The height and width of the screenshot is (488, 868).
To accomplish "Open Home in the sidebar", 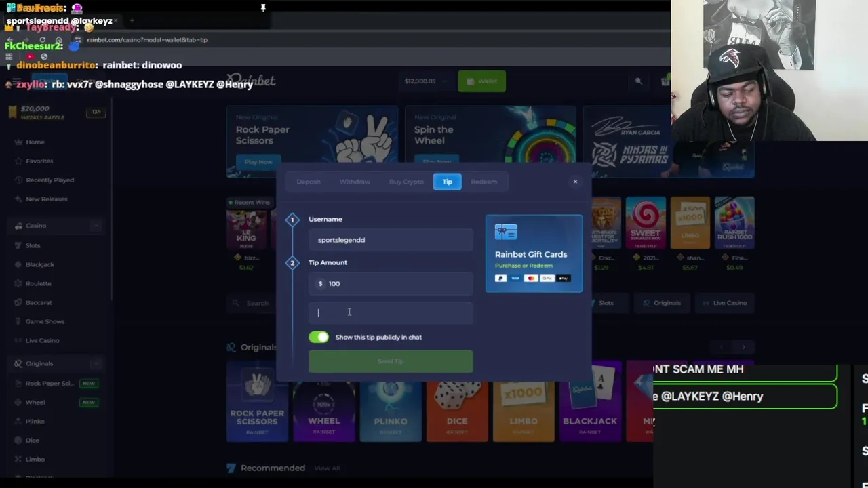I will 35,142.
